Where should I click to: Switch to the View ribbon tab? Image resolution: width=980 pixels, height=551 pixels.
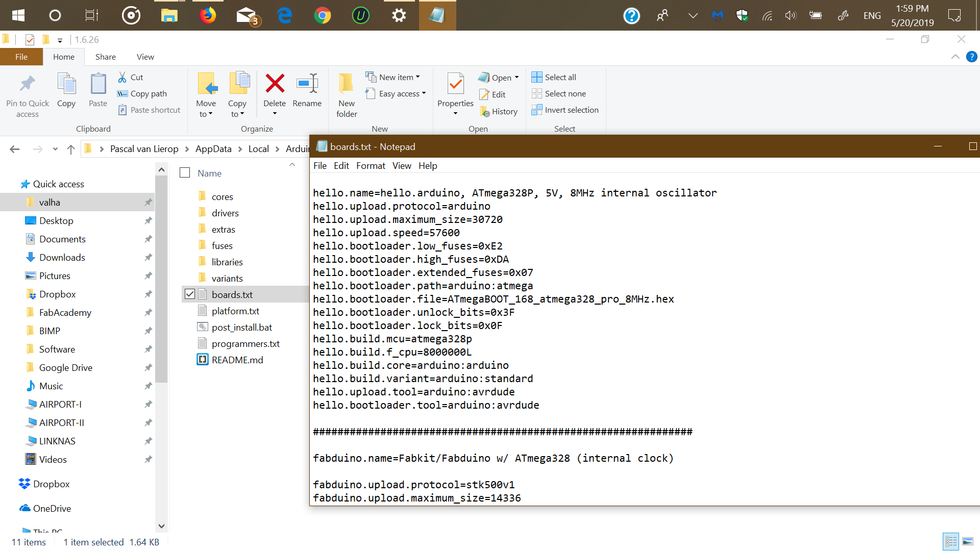pyautogui.click(x=145, y=57)
